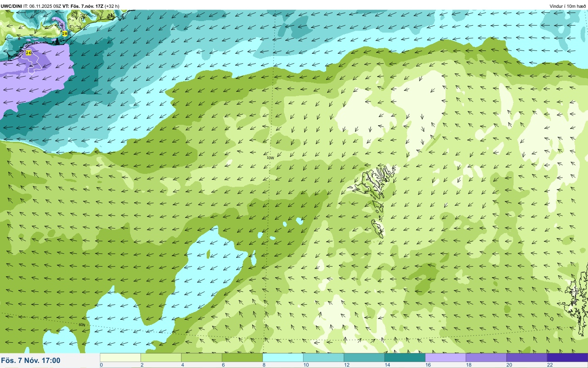Image resolution: width=588 pixels, height=368 pixels.
Task: Click the 'UWC/DINI' model label in header
Action: coord(11,6)
